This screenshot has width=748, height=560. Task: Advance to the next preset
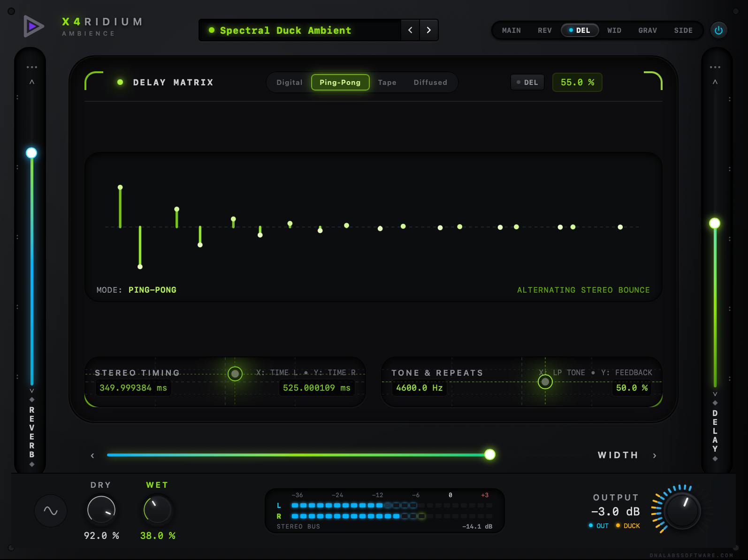(429, 30)
